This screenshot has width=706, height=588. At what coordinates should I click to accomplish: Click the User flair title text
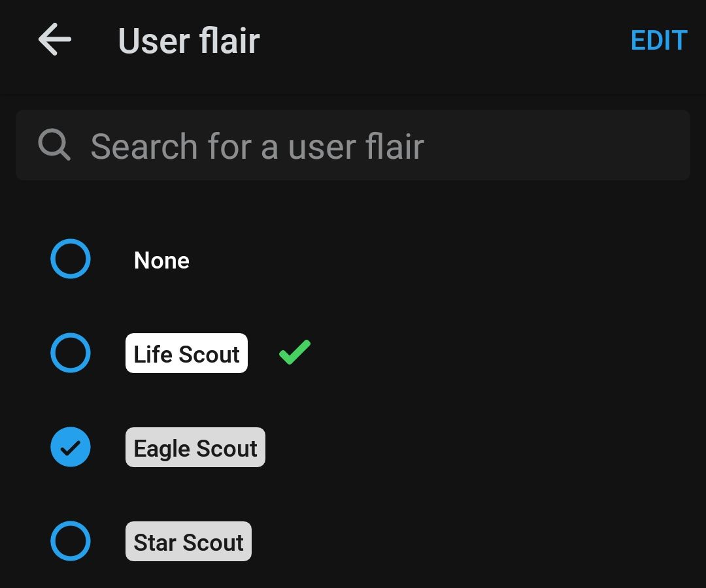[188, 41]
